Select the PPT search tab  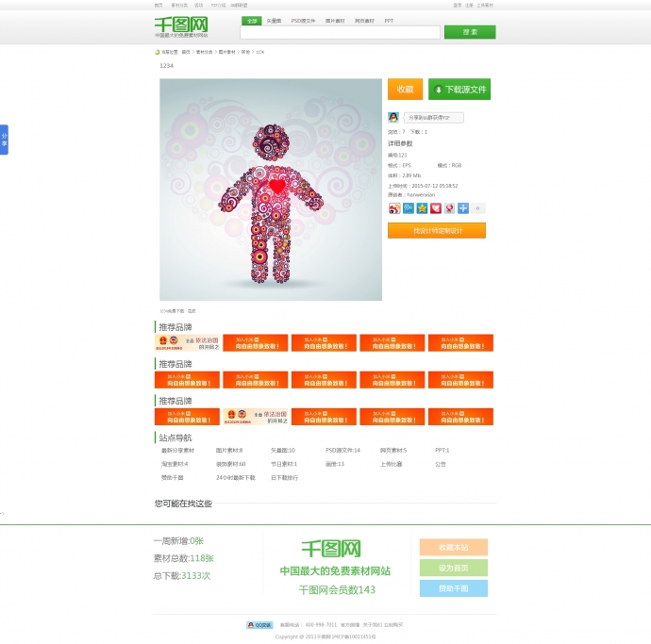coord(389,21)
